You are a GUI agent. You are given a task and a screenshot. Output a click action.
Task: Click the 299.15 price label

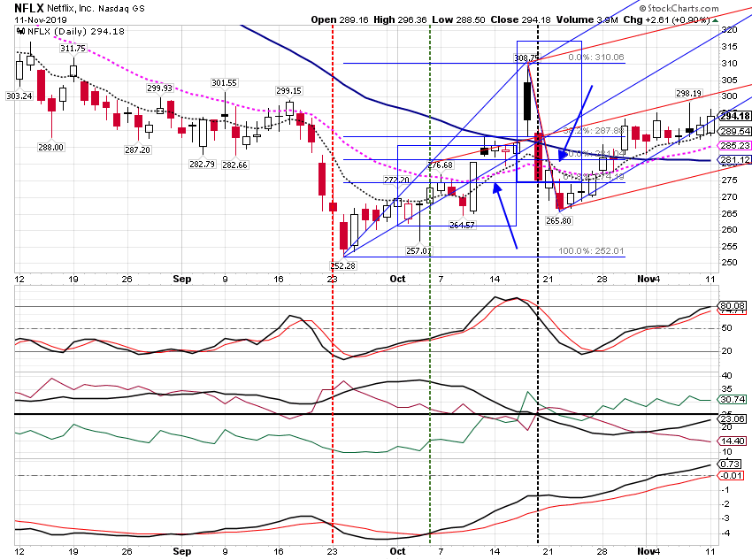pyautogui.click(x=288, y=90)
